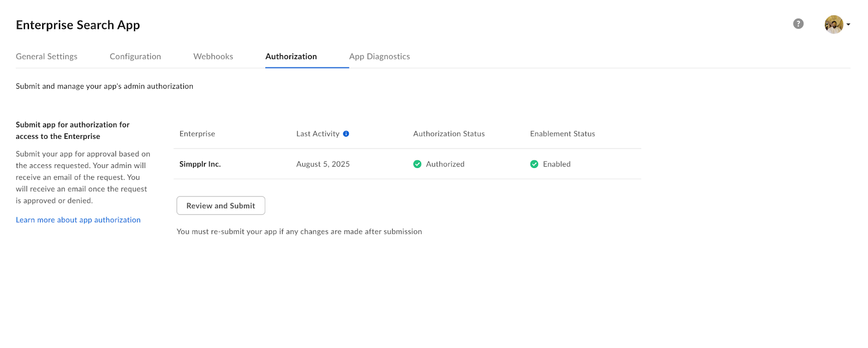The width and height of the screenshot is (868, 348).
Task: Select the Authorization tab
Action: pos(291,56)
